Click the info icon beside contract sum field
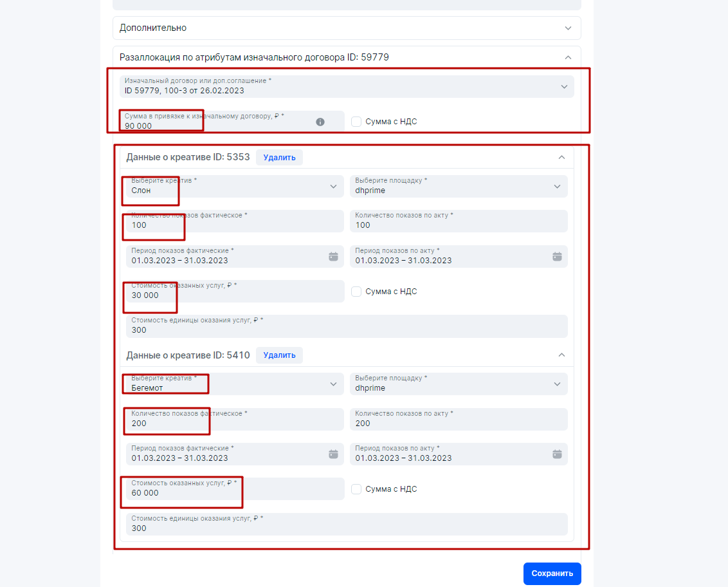This screenshot has height=587, width=728. (x=320, y=122)
